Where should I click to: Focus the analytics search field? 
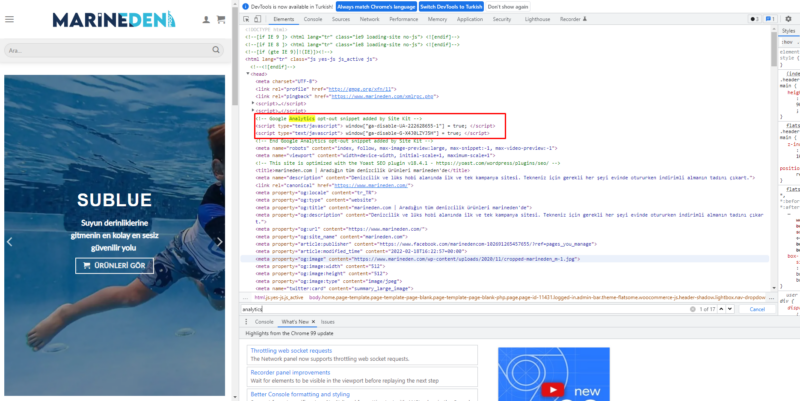(x=464, y=309)
